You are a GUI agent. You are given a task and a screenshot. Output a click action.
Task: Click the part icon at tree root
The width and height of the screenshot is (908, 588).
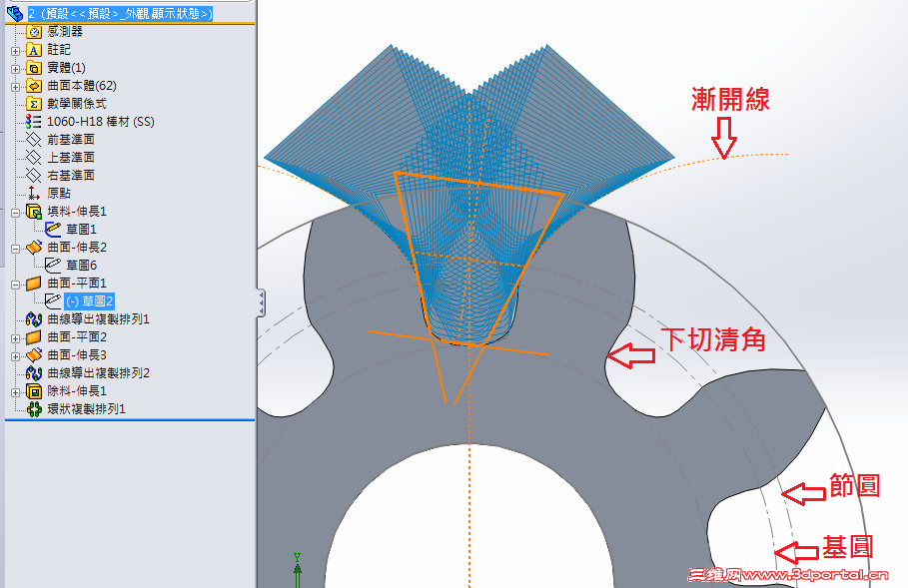coord(15,13)
